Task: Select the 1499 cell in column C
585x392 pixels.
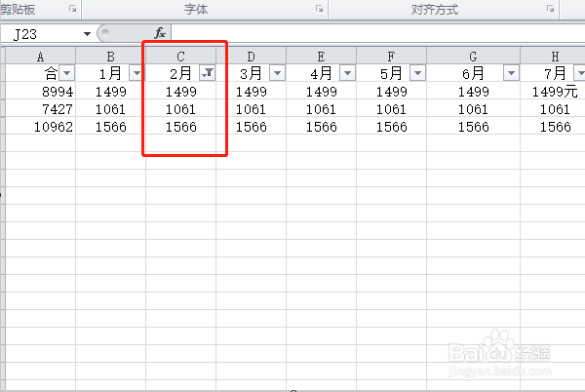Action: coord(180,91)
